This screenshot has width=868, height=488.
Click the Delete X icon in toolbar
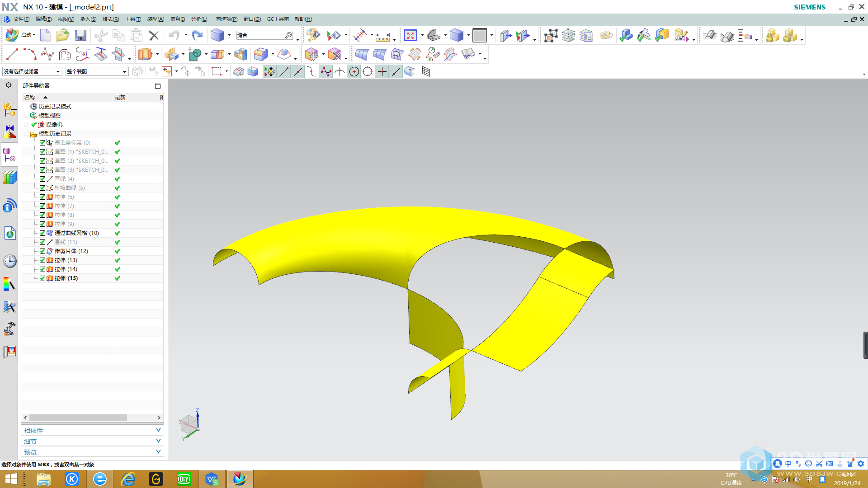pyautogui.click(x=154, y=36)
